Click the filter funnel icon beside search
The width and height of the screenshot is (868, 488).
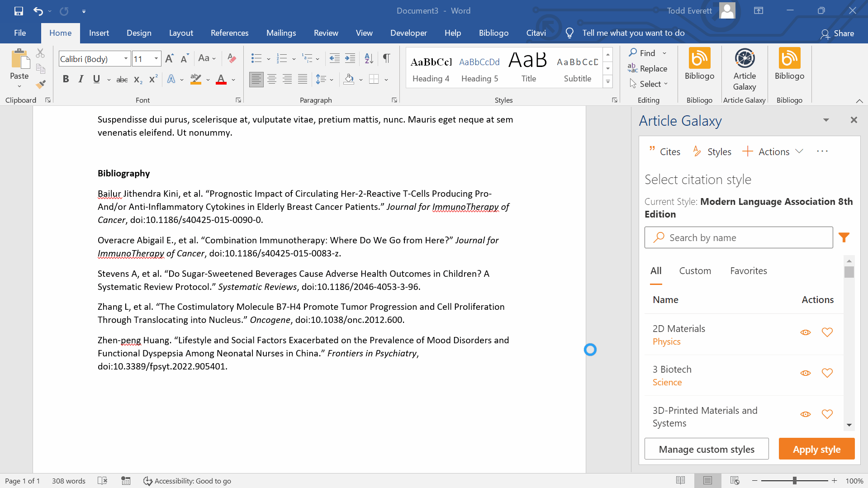tap(844, 237)
